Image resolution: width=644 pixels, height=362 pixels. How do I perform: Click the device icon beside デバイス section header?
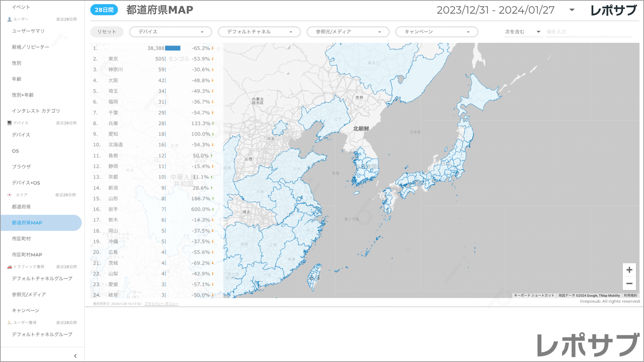[9, 123]
